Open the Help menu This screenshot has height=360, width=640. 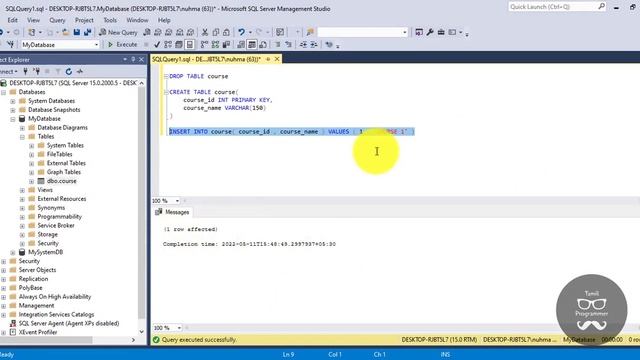(164, 20)
